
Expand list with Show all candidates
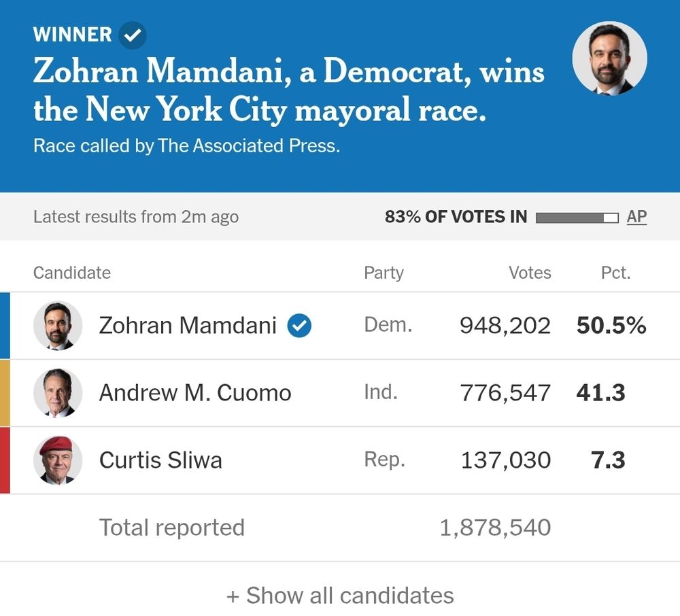[340, 595]
